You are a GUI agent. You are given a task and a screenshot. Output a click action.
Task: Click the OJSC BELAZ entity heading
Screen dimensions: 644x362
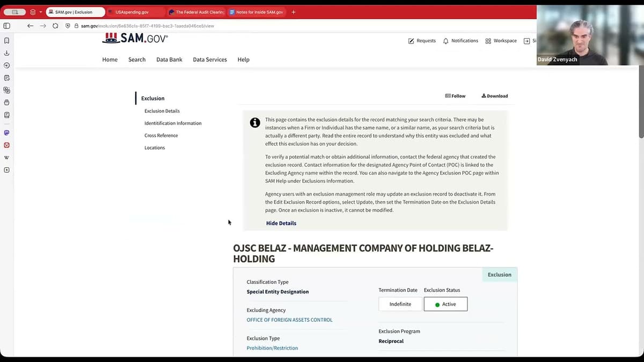point(363,253)
